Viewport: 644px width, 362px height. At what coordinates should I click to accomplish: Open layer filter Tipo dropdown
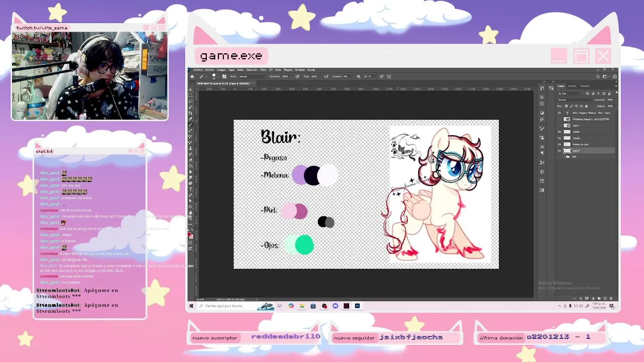(x=570, y=94)
